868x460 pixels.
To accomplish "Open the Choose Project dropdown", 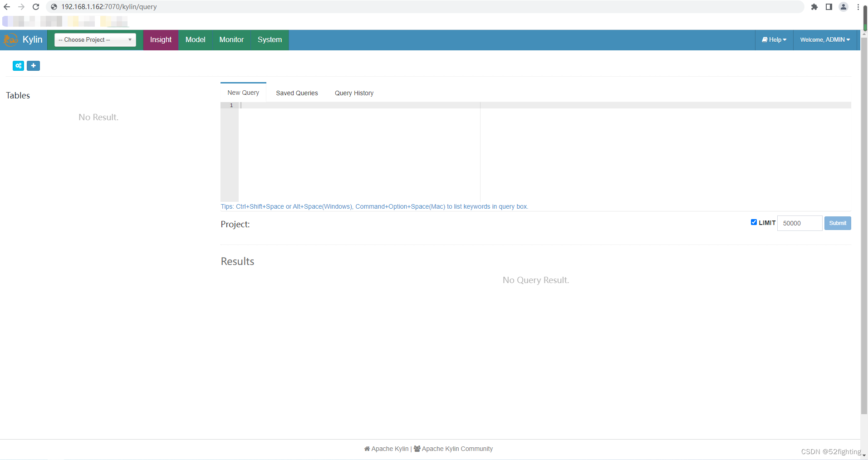I will 95,40.
